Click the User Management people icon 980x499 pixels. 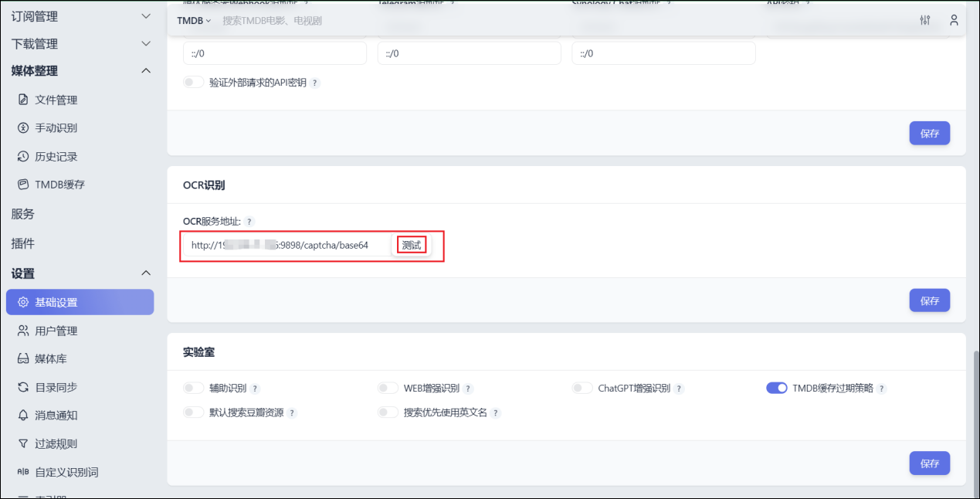tap(23, 331)
